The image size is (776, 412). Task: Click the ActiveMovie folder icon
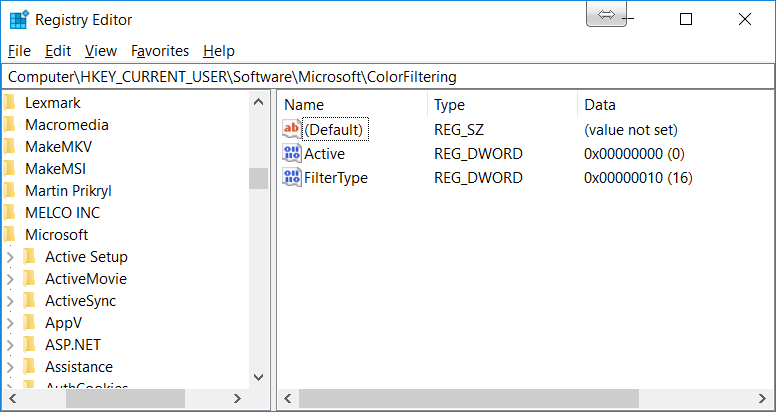pyautogui.click(x=30, y=279)
